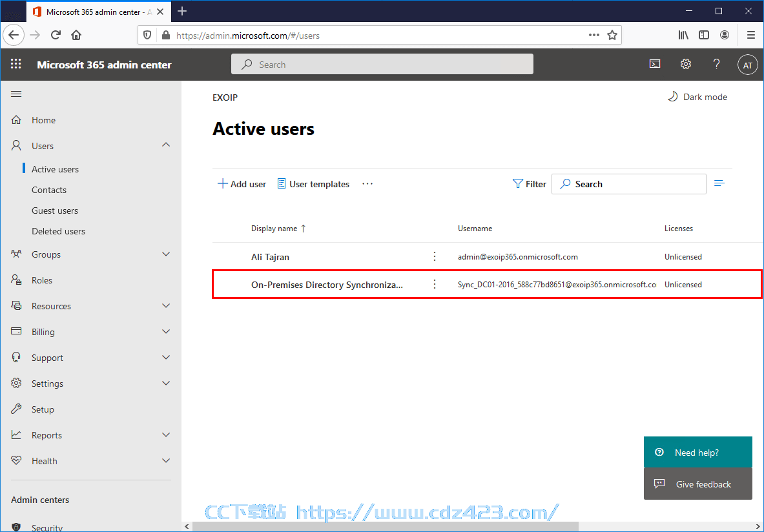Viewport: 764px width, 532px height.
Task: Show tracking protection shield info
Action: pyautogui.click(x=147, y=35)
